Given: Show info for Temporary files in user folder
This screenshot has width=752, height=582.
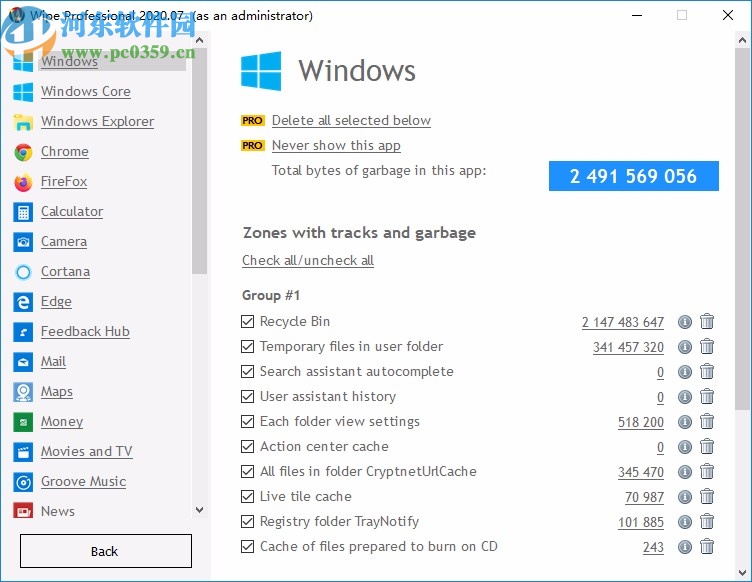Looking at the screenshot, I should tap(685, 347).
